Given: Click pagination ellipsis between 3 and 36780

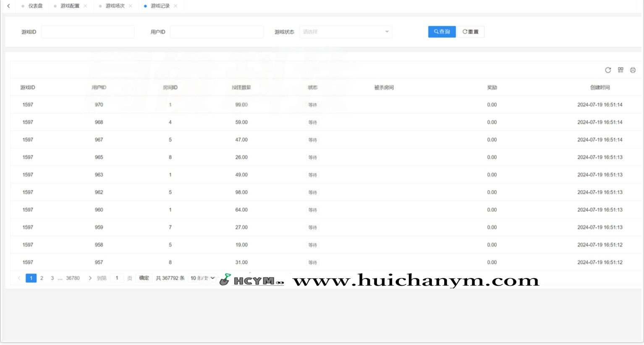Looking at the screenshot, I should click(x=60, y=278).
